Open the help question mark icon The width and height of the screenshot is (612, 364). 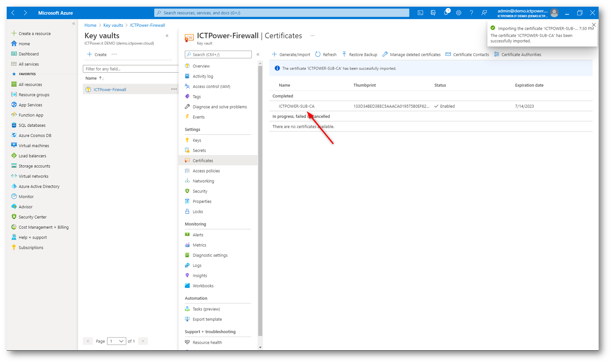coord(471,13)
